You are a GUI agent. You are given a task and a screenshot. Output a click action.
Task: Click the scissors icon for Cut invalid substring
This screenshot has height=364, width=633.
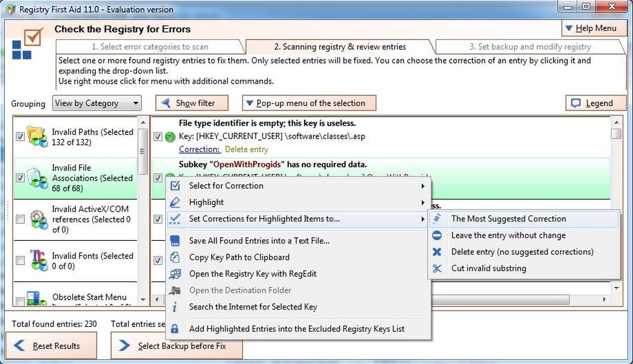tap(439, 268)
